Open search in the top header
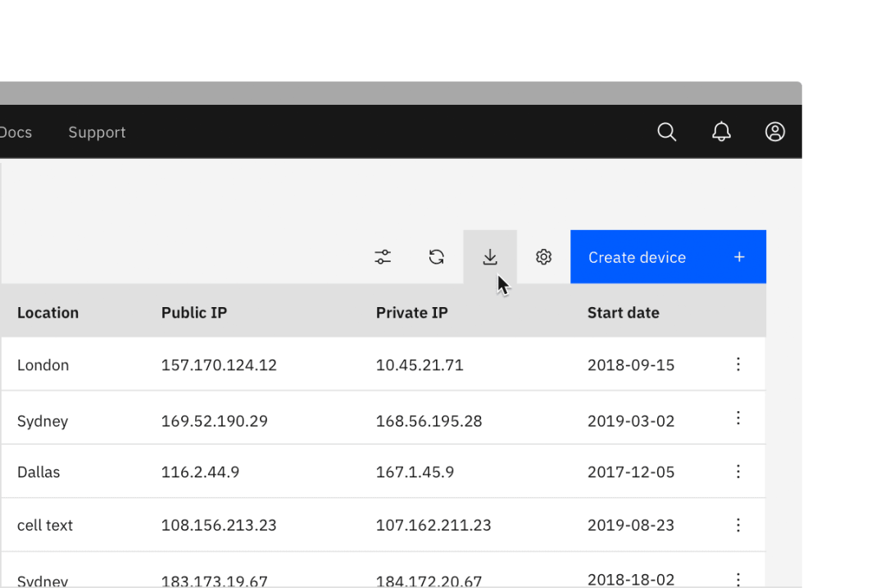 [667, 132]
